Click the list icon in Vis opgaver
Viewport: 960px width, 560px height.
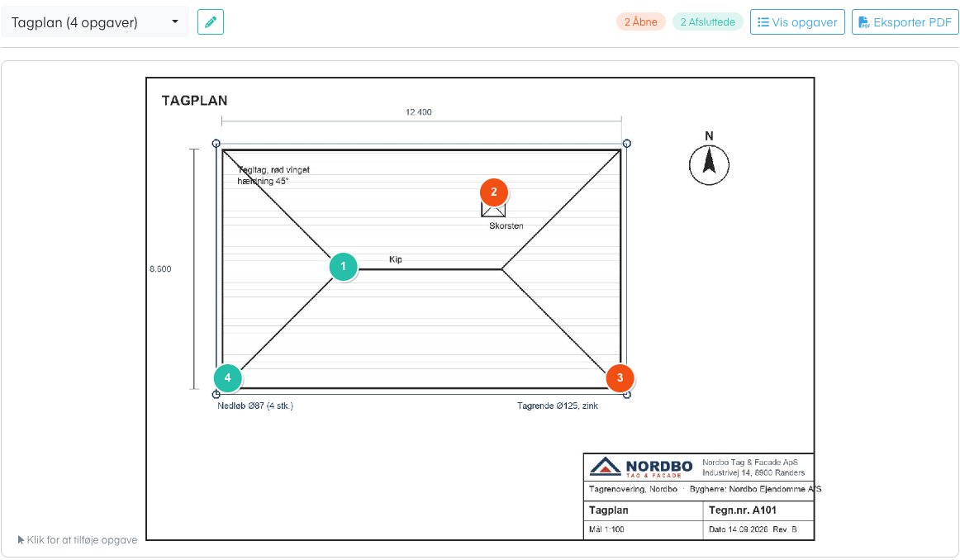coord(763,22)
